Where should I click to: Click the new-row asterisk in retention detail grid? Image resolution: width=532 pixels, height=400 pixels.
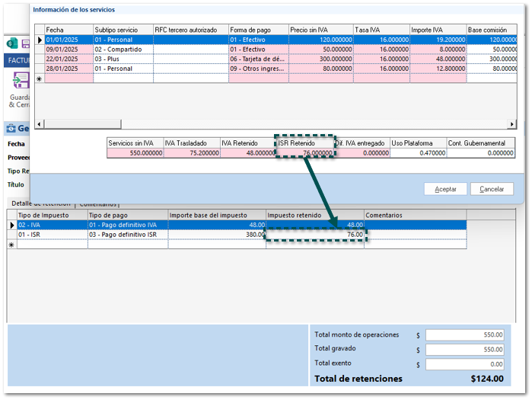[11, 245]
